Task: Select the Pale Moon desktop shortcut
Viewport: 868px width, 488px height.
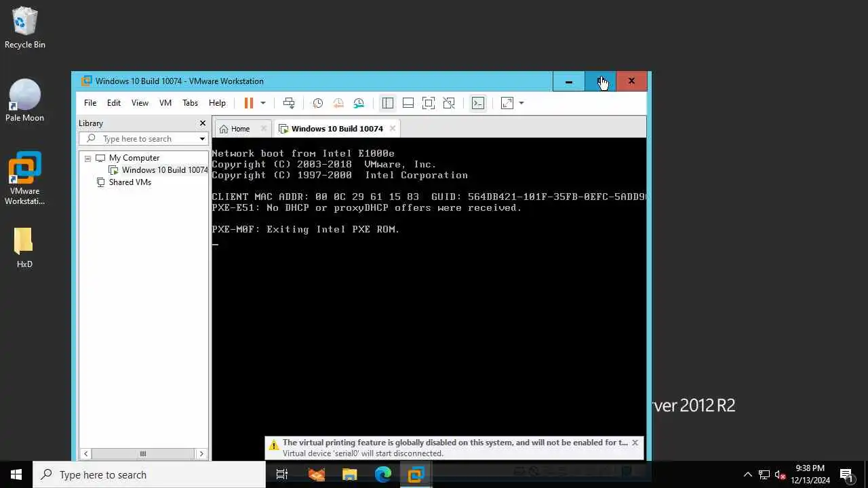Action: point(24,100)
